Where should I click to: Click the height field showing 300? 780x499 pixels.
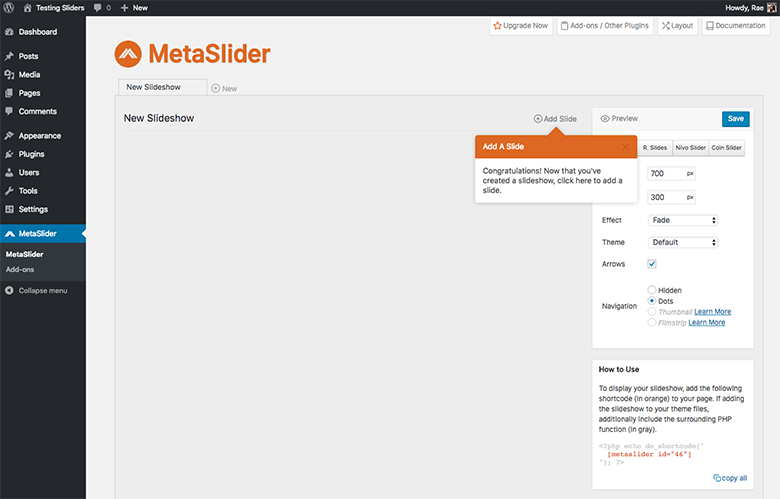click(671, 198)
